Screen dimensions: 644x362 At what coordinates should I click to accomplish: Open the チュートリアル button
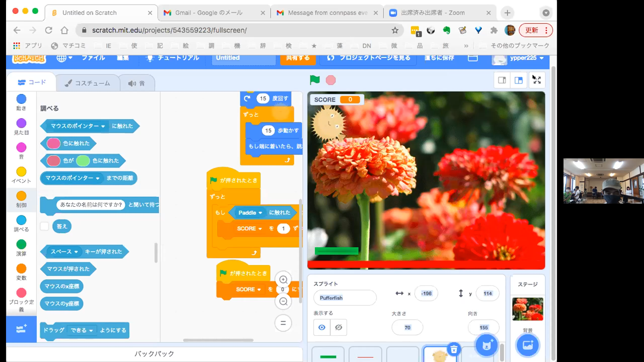tap(173, 58)
